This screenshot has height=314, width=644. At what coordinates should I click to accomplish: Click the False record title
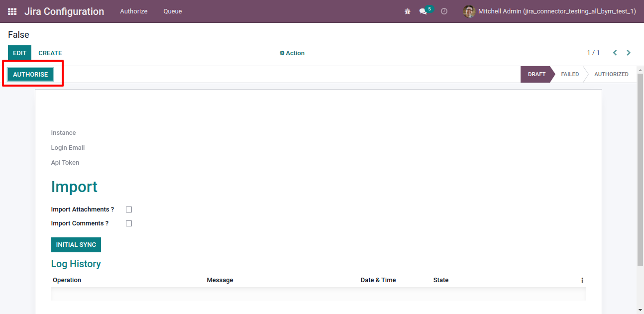click(x=18, y=35)
